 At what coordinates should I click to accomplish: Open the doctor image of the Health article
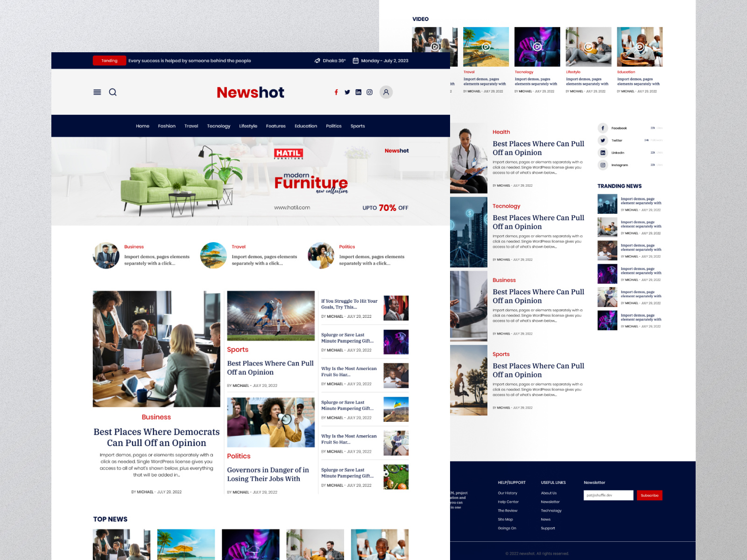(469, 158)
